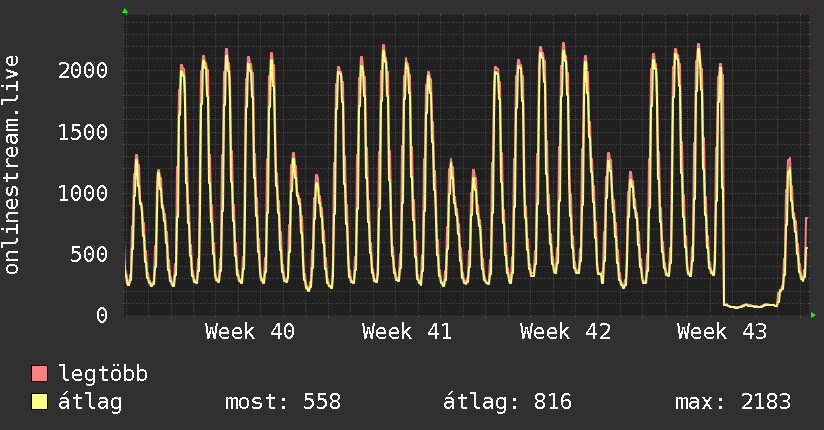
Task: Click the flat near-zero outage line in Week 43
Action: [750, 305]
